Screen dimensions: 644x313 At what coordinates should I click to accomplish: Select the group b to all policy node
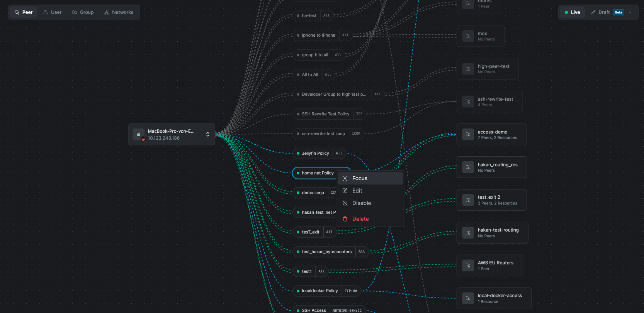point(319,55)
